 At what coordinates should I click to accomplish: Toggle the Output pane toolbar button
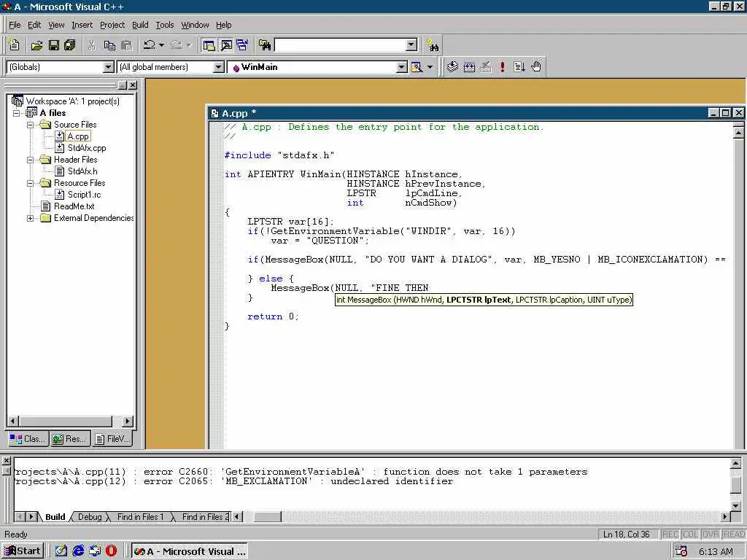point(226,45)
